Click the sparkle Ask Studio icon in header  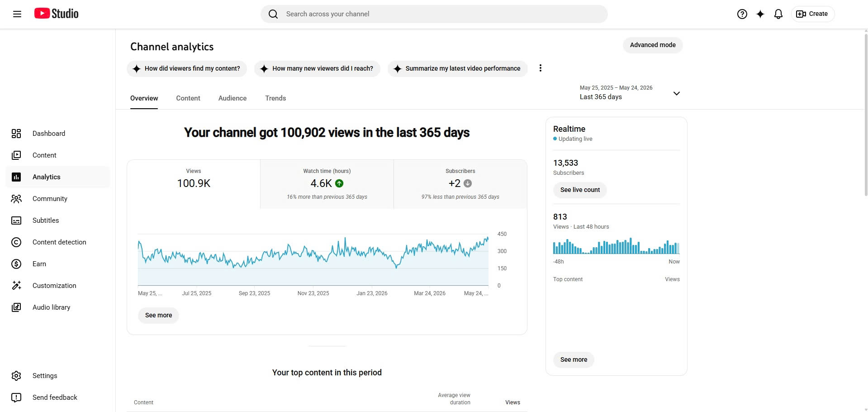pos(760,14)
